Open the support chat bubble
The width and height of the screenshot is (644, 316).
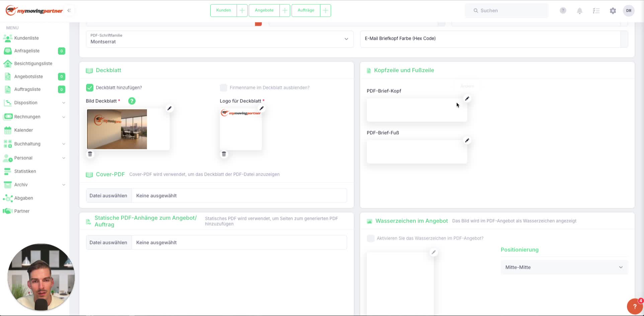(635, 306)
